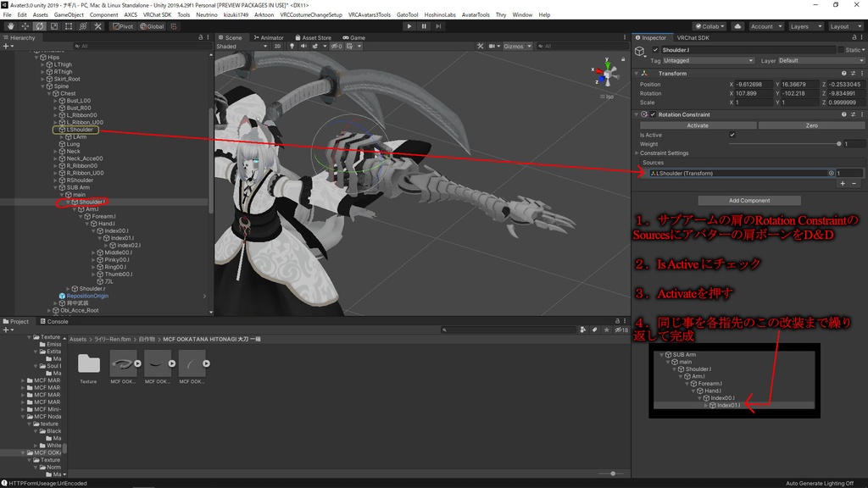Open the Tag dropdown showing Untagged
Screen dimensions: 868x488
coord(709,61)
